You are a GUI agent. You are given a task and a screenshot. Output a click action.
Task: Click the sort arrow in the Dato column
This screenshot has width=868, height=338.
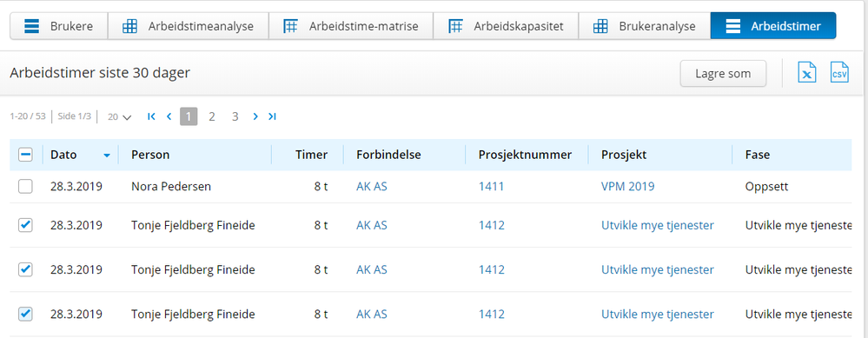pyautogui.click(x=107, y=156)
